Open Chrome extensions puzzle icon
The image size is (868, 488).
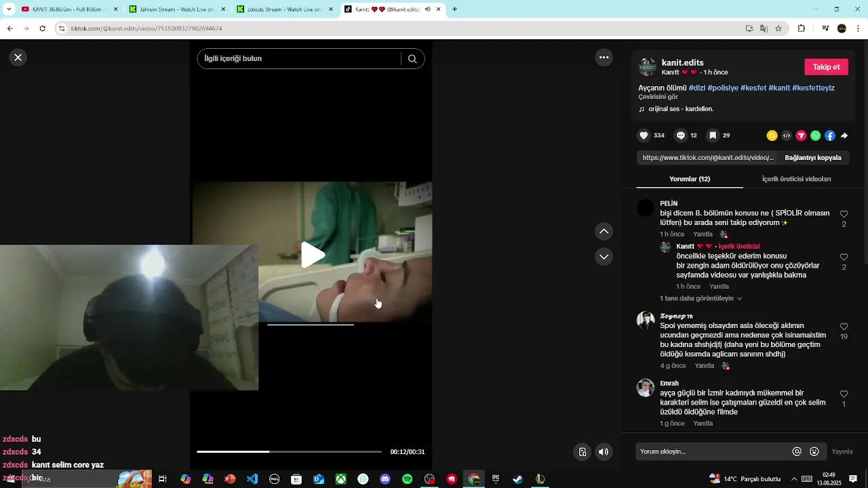(802, 28)
